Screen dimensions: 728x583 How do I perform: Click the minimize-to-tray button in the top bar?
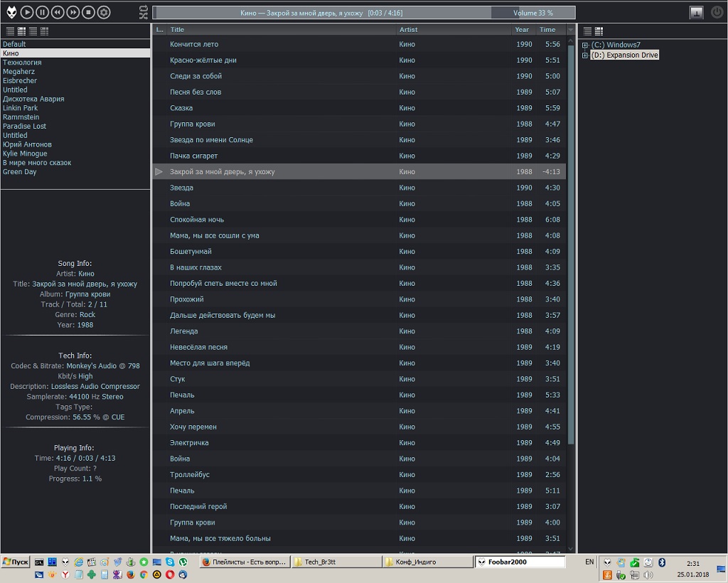(x=696, y=13)
